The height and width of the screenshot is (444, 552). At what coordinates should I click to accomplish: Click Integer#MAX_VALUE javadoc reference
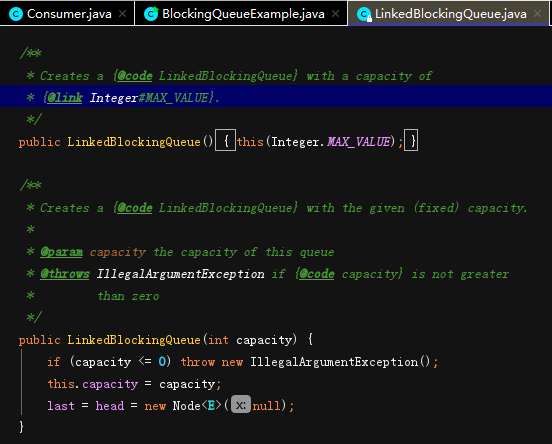pyautogui.click(x=149, y=97)
